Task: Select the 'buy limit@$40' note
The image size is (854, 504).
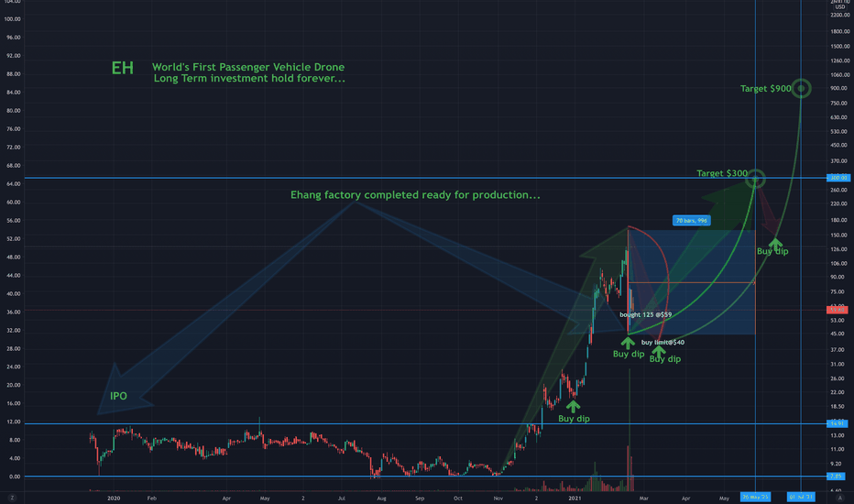Action: [662, 342]
